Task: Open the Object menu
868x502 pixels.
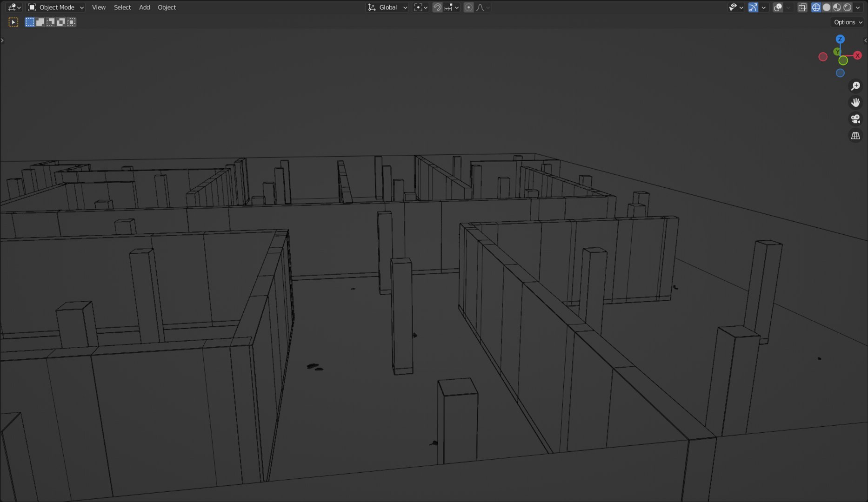Action: tap(167, 7)
